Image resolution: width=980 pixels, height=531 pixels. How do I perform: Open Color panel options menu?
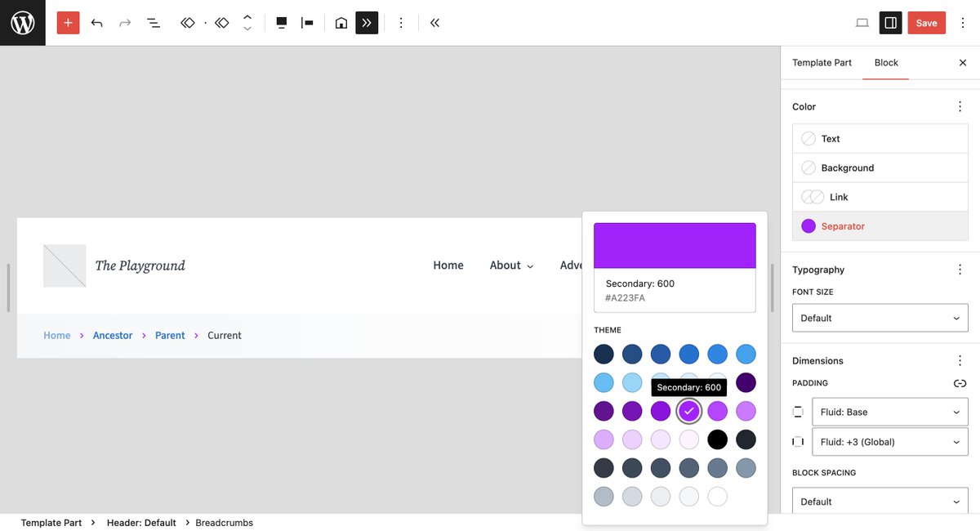pos(960,107)
